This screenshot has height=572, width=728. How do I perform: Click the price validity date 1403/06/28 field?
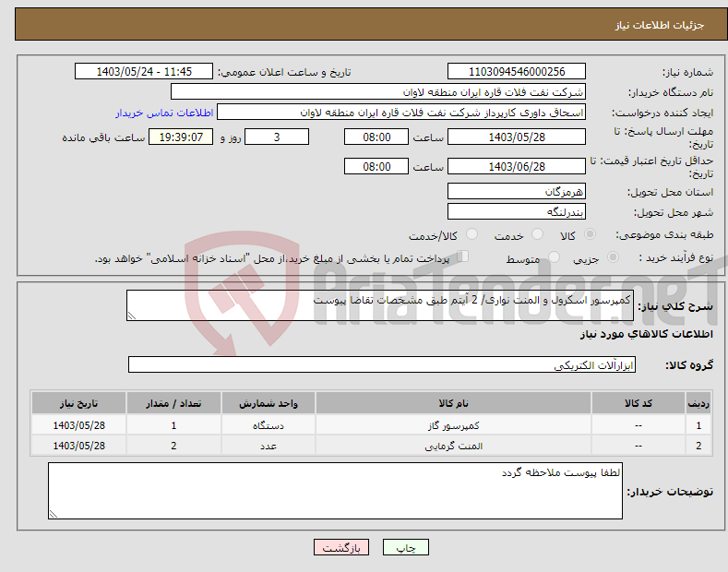(x=517, y=166)
